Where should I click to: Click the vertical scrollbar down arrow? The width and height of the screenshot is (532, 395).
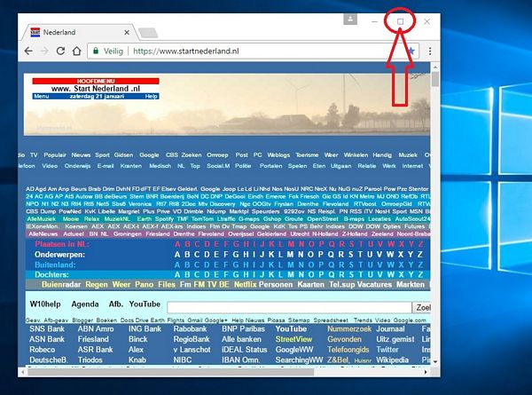click(x=435, y=362)
